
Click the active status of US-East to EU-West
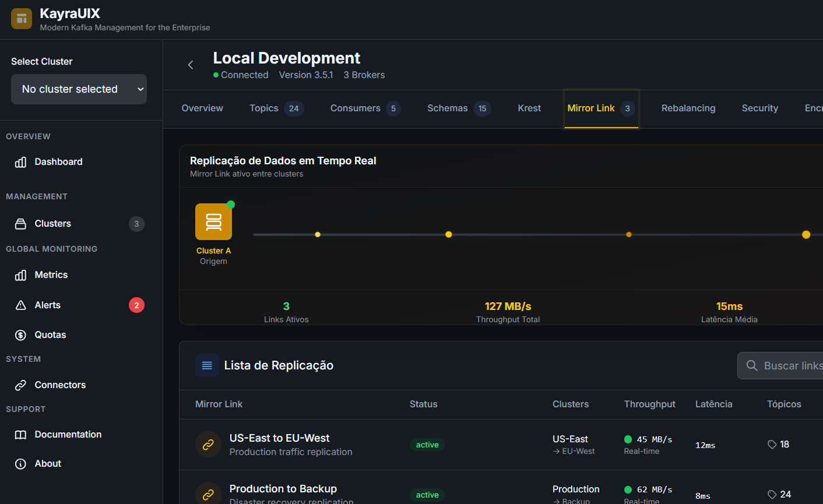point(427,445)
